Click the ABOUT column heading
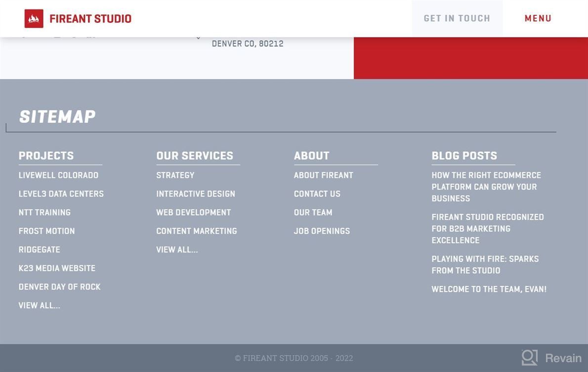This screenshot has width=588, height=372. tap(312, 156)
